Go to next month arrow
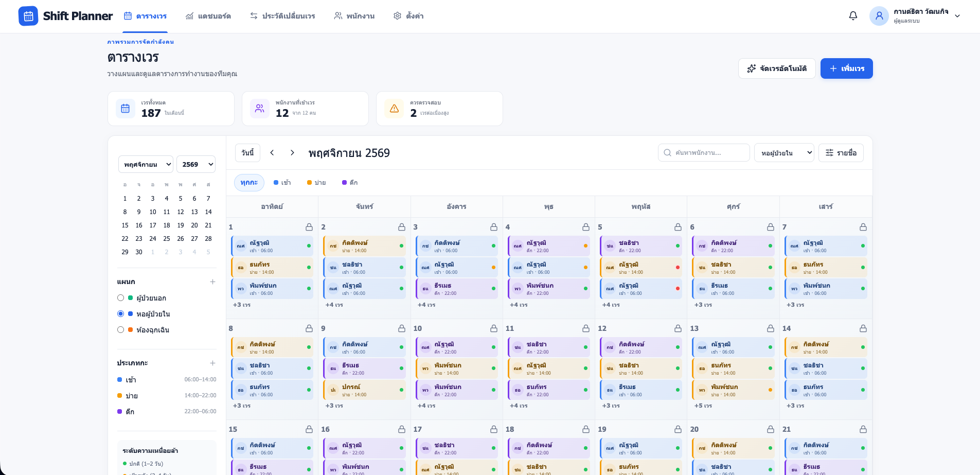 tap(292, 153)
